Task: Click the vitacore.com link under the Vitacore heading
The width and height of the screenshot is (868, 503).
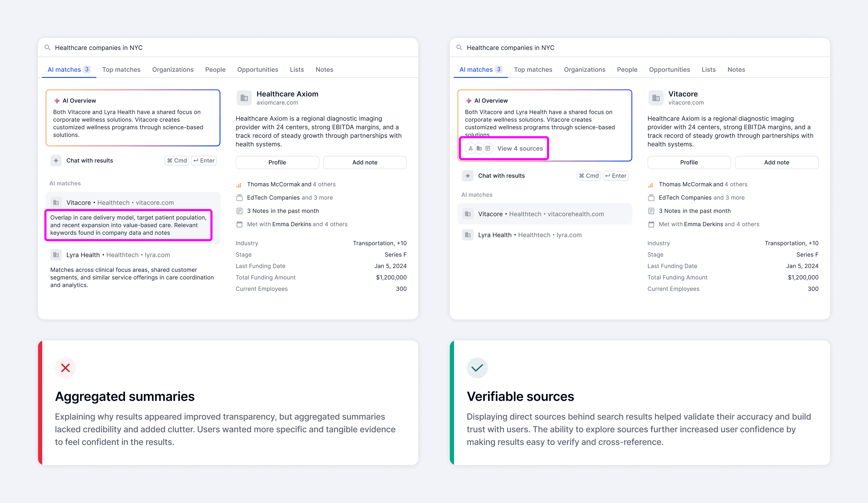Action: (686, 103)
